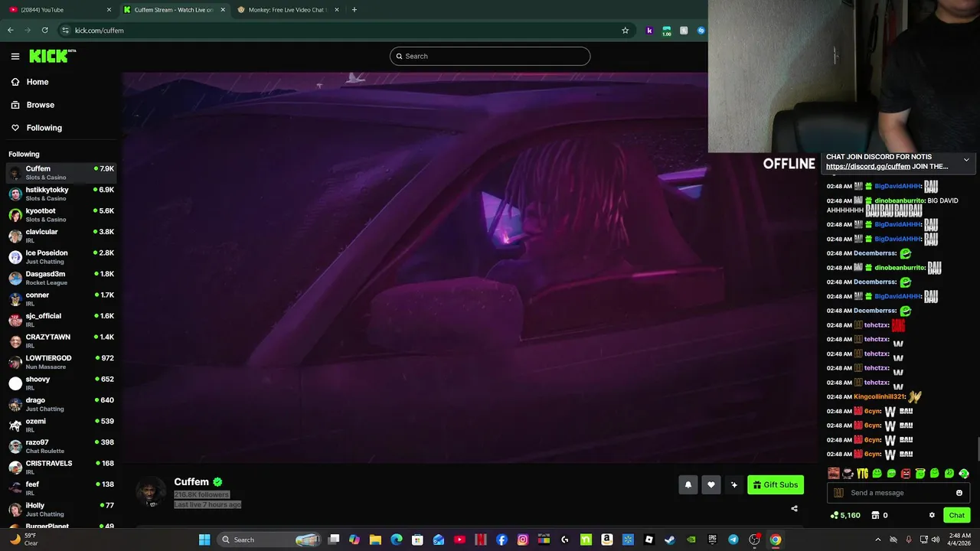
Task: Open shoovy channel in sidebar
Action: [x=61, y=383]
